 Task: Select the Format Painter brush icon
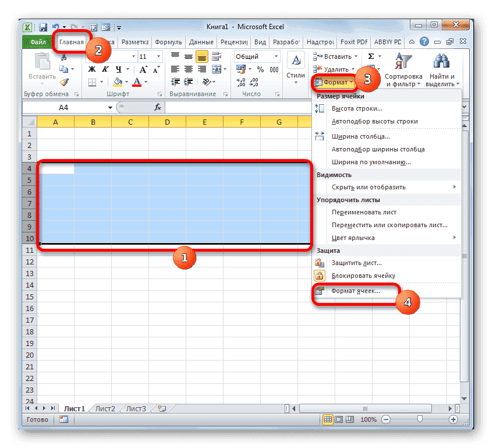pyautogui.click(x=63, y=82)
